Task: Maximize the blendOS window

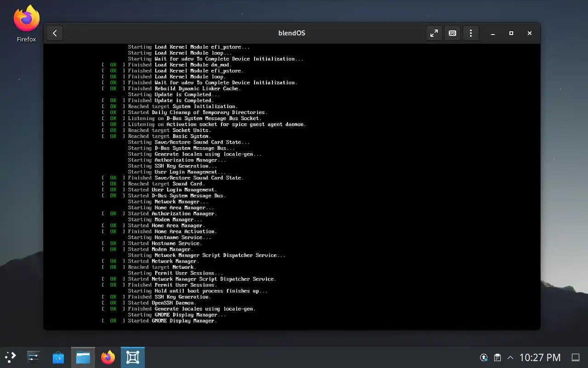Action: [x=511, y=33]
